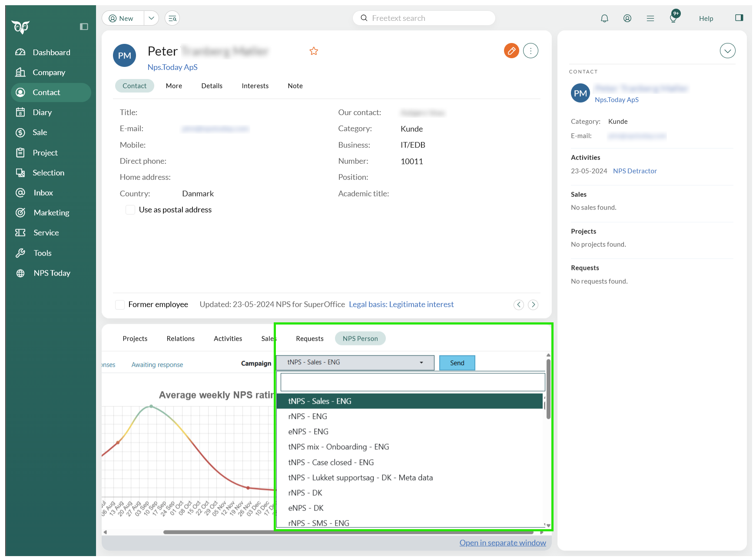This screenshot has height=560, width=756.
Task: Toggle the right side panel icon
Action: pos(739,18)
